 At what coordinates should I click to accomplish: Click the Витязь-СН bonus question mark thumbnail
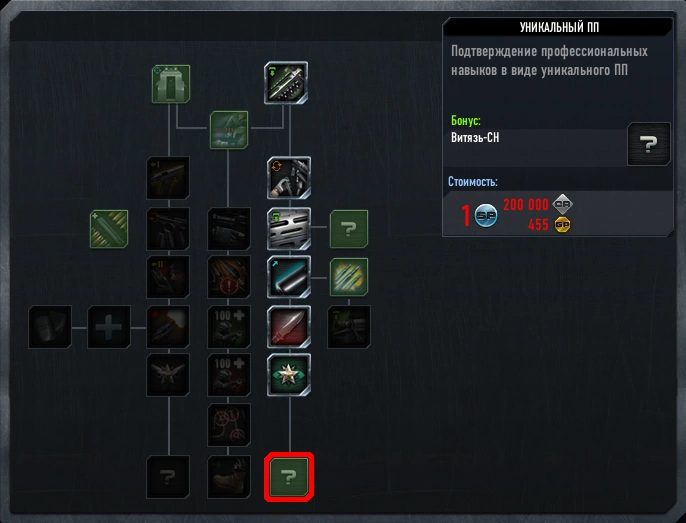tap(648, 144)
